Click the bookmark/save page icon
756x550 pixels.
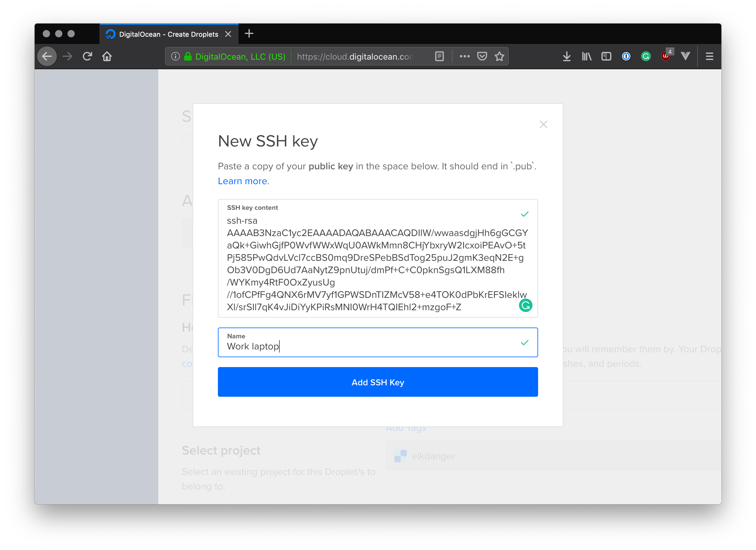pos(499,56)
